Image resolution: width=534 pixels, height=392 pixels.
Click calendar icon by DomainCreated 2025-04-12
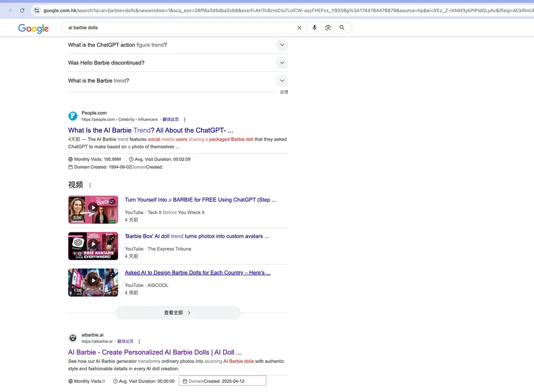(185, 381)
